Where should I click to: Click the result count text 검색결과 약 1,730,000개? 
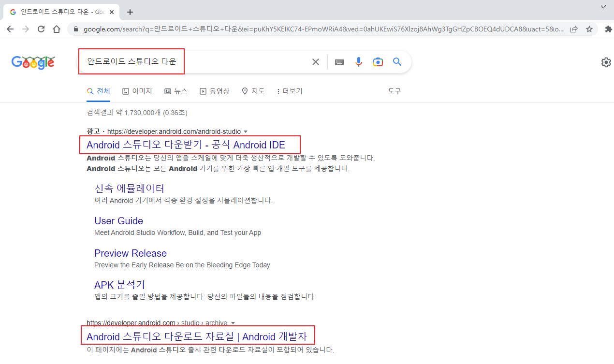click(x=137, y=113)
